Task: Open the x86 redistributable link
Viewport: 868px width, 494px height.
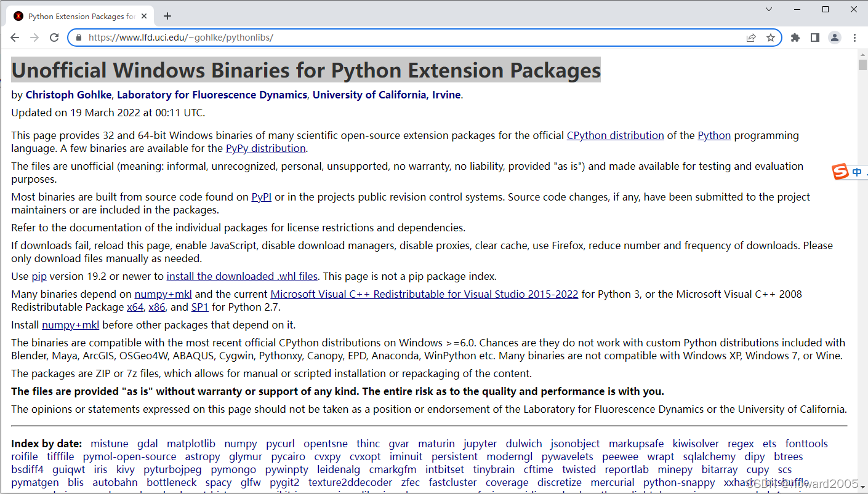Action: point(157,307)
